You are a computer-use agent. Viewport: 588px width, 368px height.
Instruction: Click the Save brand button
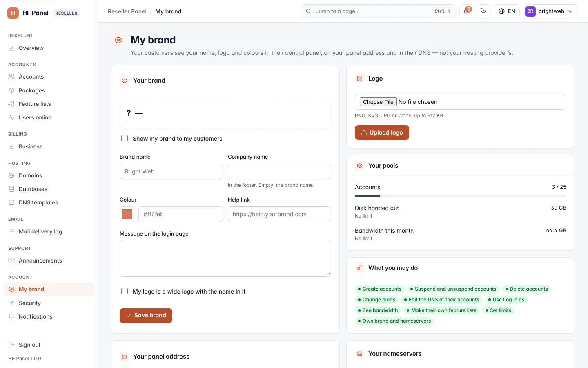[x=146, y=316]
